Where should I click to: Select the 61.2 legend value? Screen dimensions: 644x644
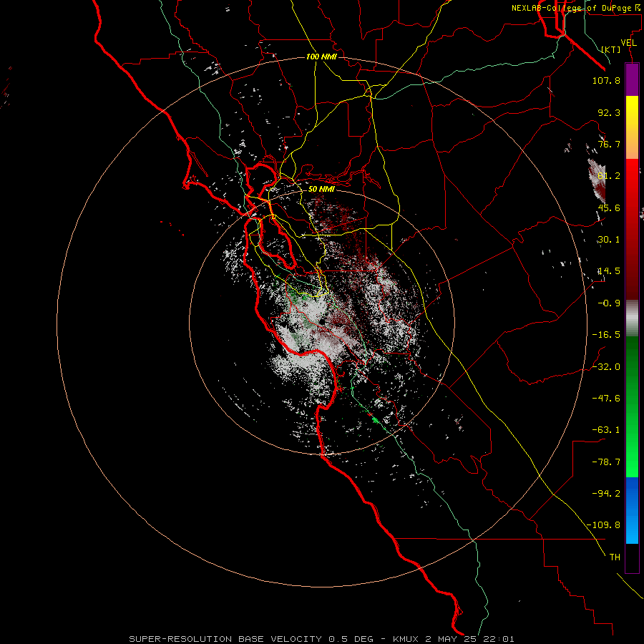(609, 176)
